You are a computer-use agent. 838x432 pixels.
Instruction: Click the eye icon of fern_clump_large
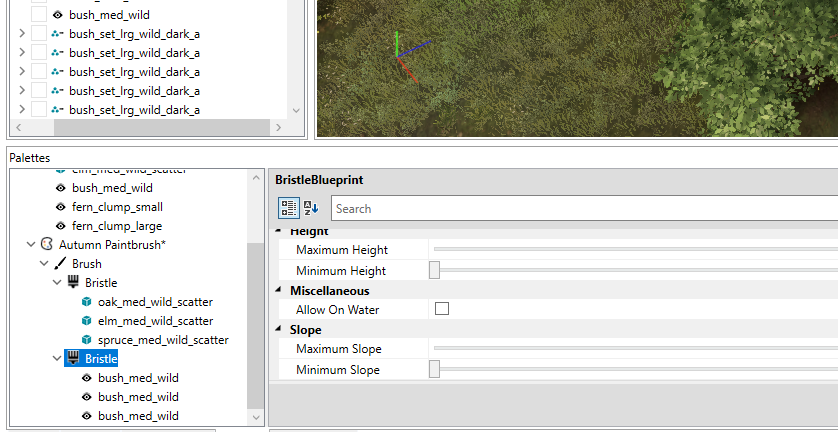tap(60, 226)
